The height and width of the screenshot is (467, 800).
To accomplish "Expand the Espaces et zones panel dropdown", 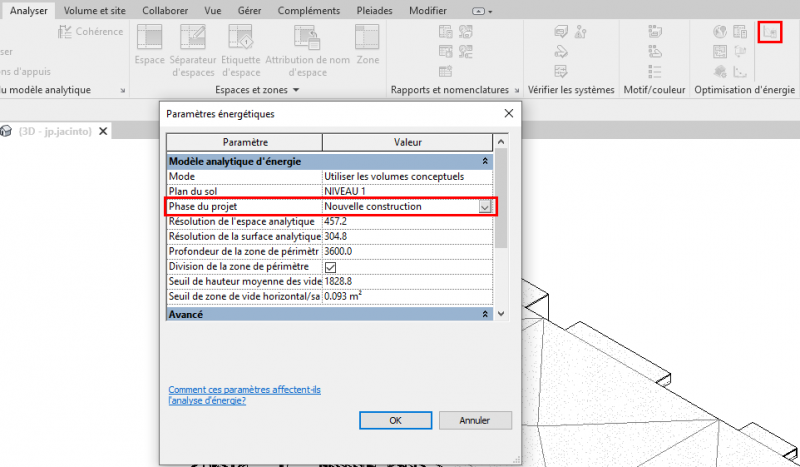I will coord(296,90).
